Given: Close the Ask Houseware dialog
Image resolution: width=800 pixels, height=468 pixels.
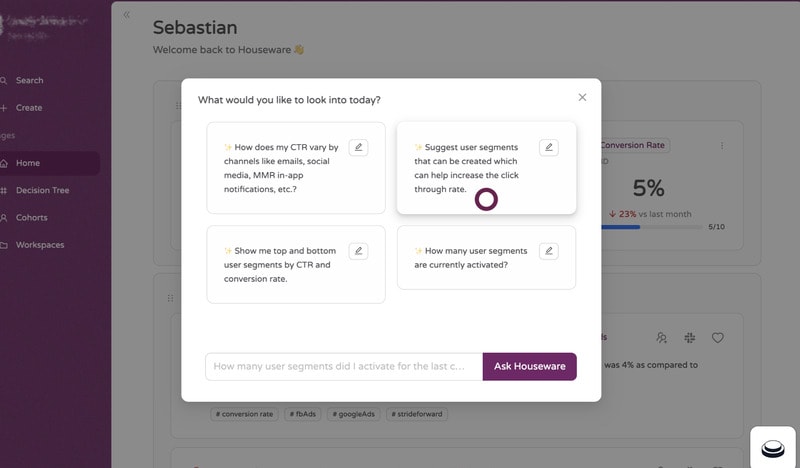Looking at the screenshot, I should (x=582, y=97).
